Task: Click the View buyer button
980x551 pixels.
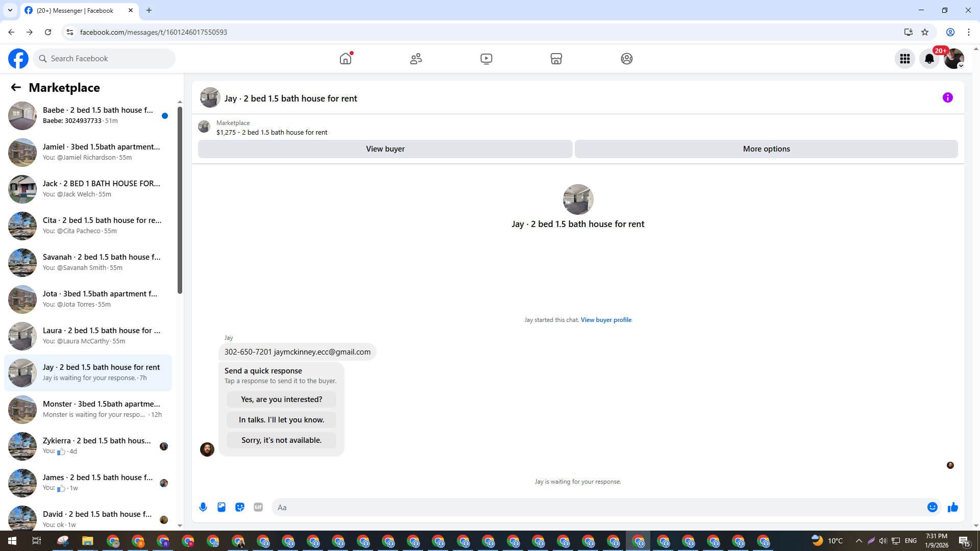Action: point(385,149)
